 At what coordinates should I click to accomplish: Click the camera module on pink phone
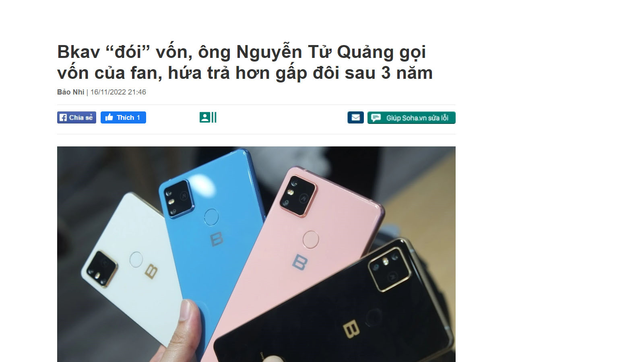pos(297,196)
